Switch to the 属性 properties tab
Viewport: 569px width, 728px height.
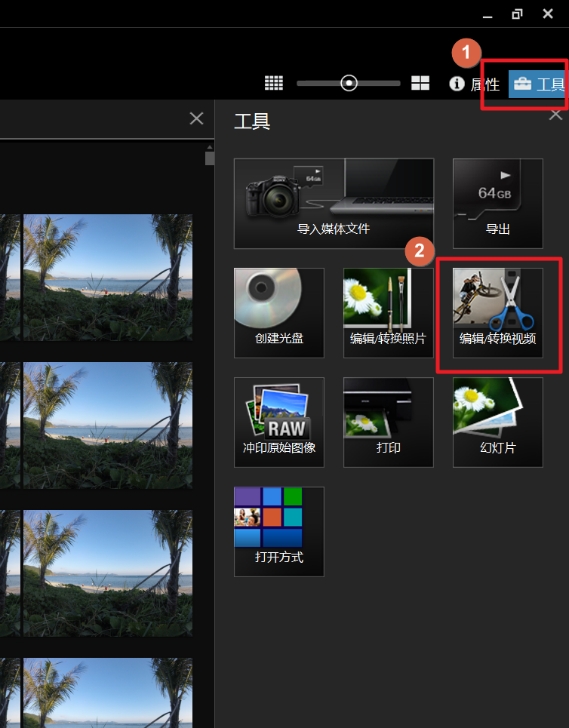point(475,84)
